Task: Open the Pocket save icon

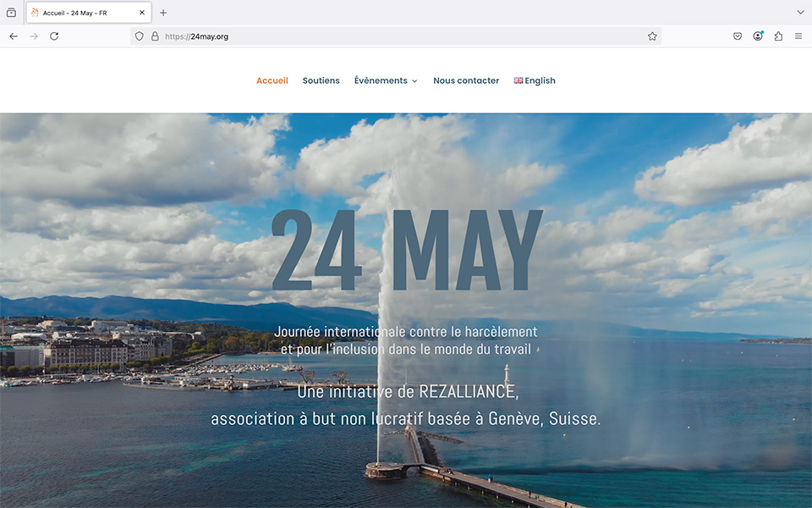Action: click(738, 36)
